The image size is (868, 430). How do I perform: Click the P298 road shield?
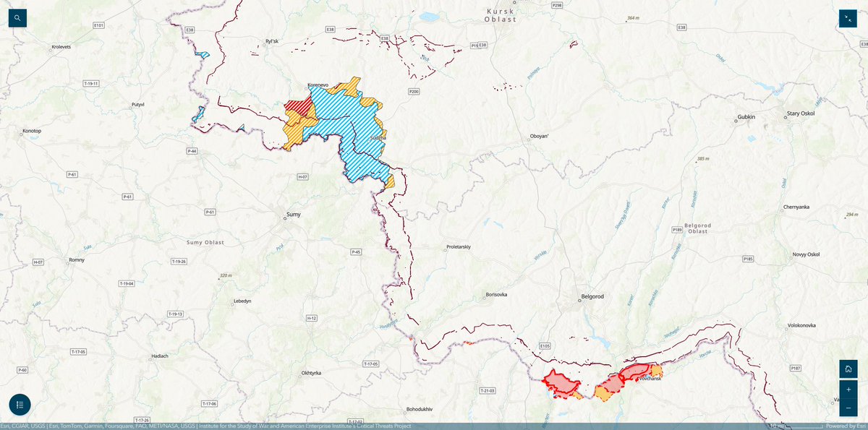click(x=557, y=5)
